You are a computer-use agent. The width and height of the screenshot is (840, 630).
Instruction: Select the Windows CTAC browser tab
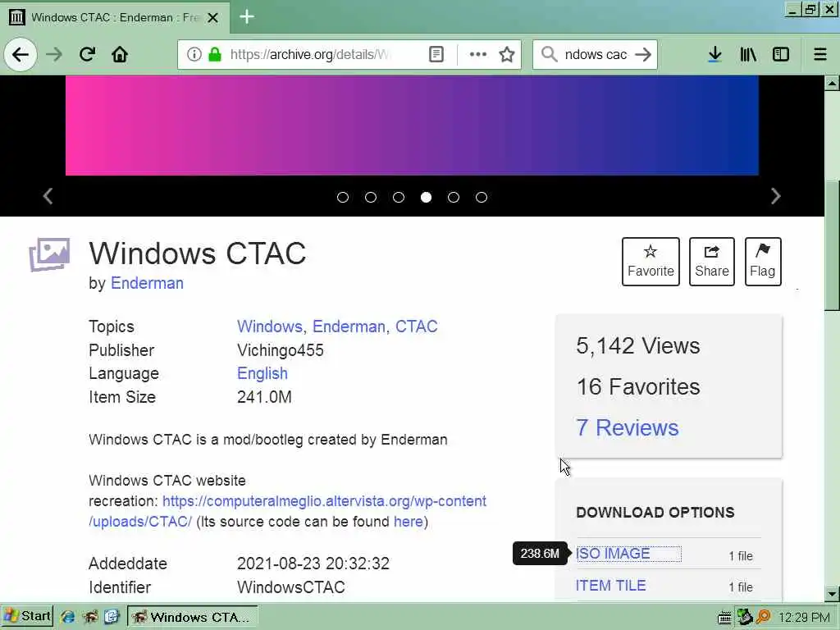pos(115,18)
